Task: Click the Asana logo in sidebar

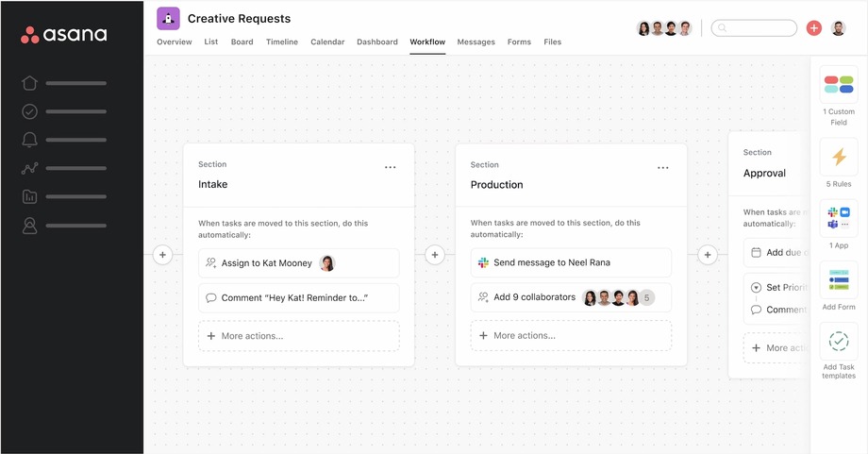Action: tap(63, 34)
